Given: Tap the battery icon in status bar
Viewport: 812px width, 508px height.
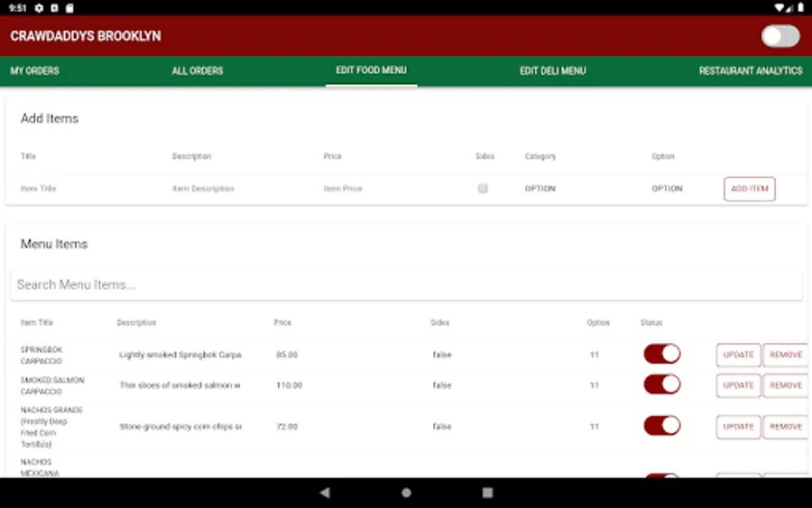Looking at the screenshot, I should (x=800, y=8).
